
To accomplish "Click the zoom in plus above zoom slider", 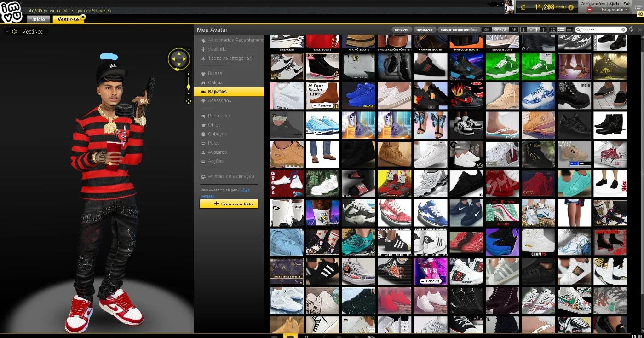I will pos(188,74).
